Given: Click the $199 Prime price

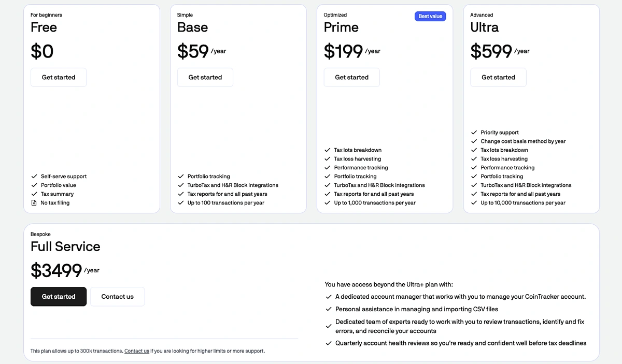Looking at the screenshot, I should point(343,51).
